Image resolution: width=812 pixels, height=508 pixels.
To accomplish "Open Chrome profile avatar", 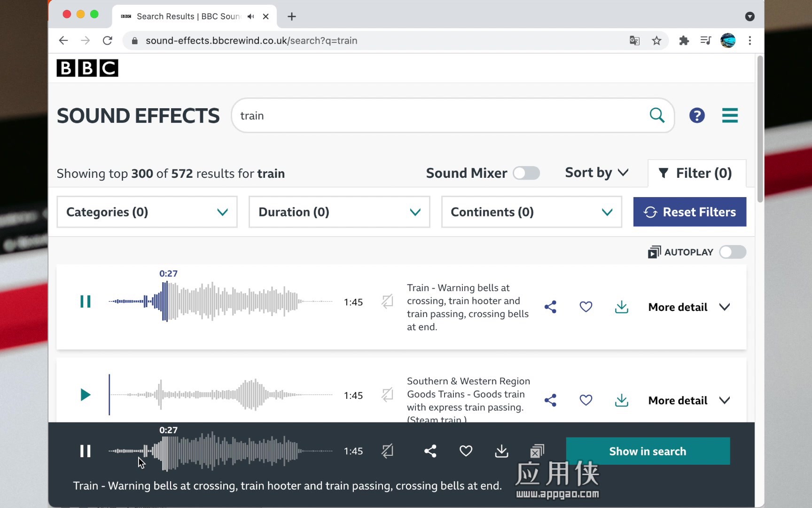I will click(728, 41).
